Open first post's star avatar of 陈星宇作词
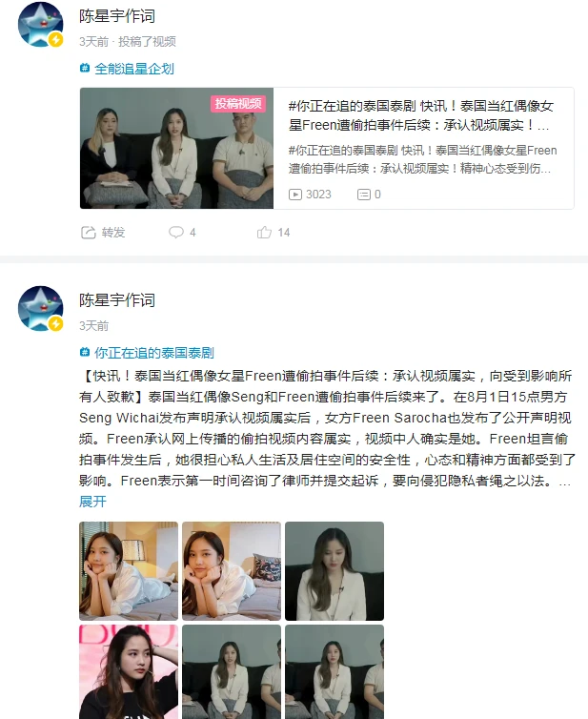 [40, 25]
